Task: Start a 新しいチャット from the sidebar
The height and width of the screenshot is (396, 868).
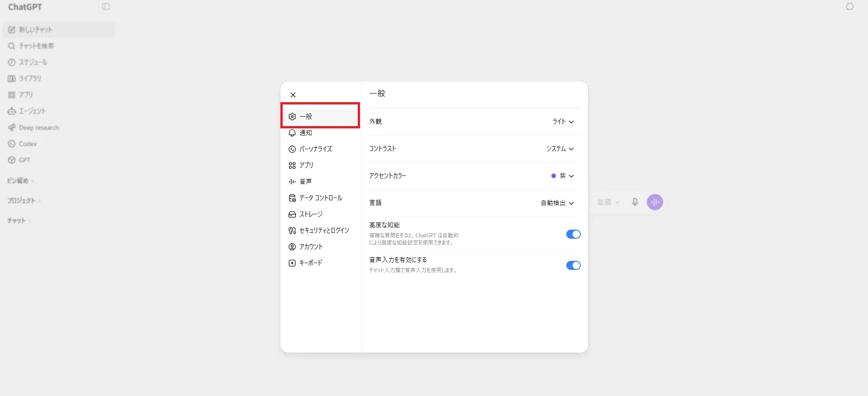Action: point(59,30)
